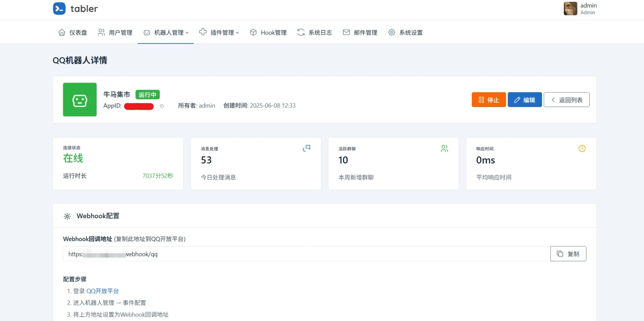This screenshot has height=321, width=644.
Task: Go to 仪表盘 dashboard menu
Action: click(x=73, y=32)
